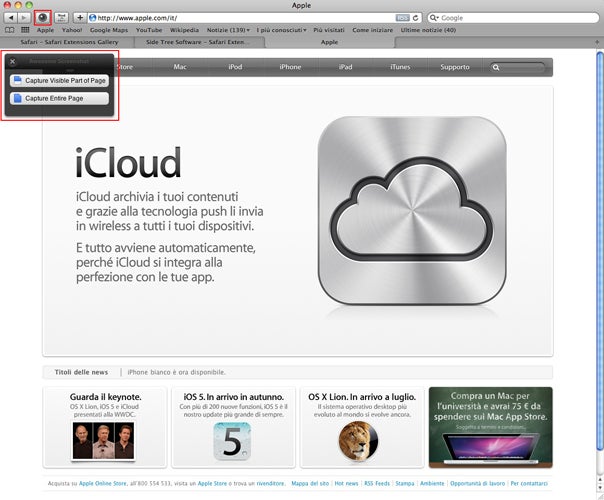Open iPhone in Apple navigation bar
The width and height of the screenshot is (604, 500).
(290, 67)
